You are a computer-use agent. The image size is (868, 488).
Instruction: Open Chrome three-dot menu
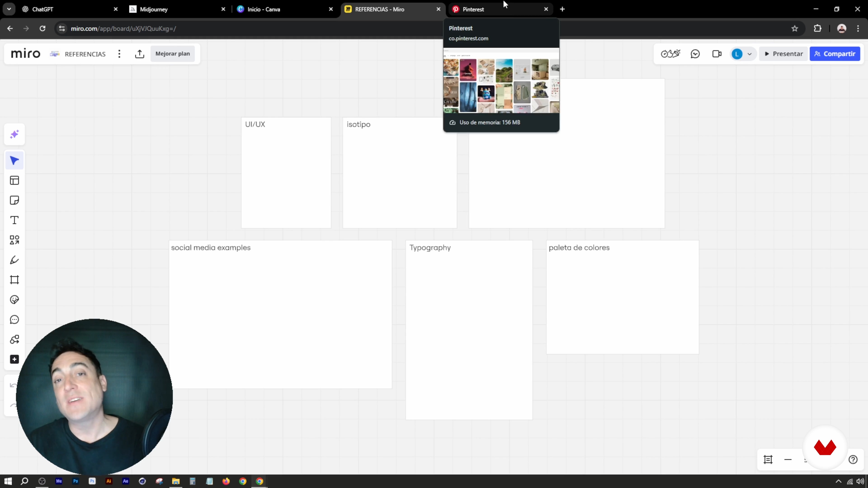point(858,29)
